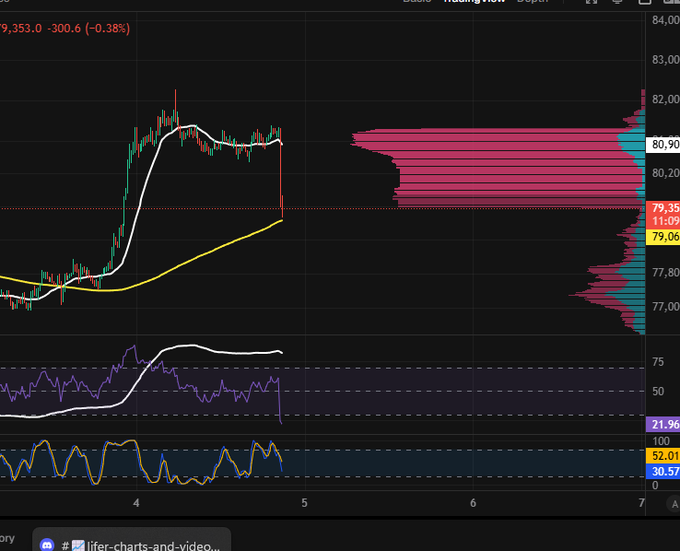Click the 100 level on stochastic scale
Image resolution: width=680 pixels, height=551 pixels.
tap(661, 441)
